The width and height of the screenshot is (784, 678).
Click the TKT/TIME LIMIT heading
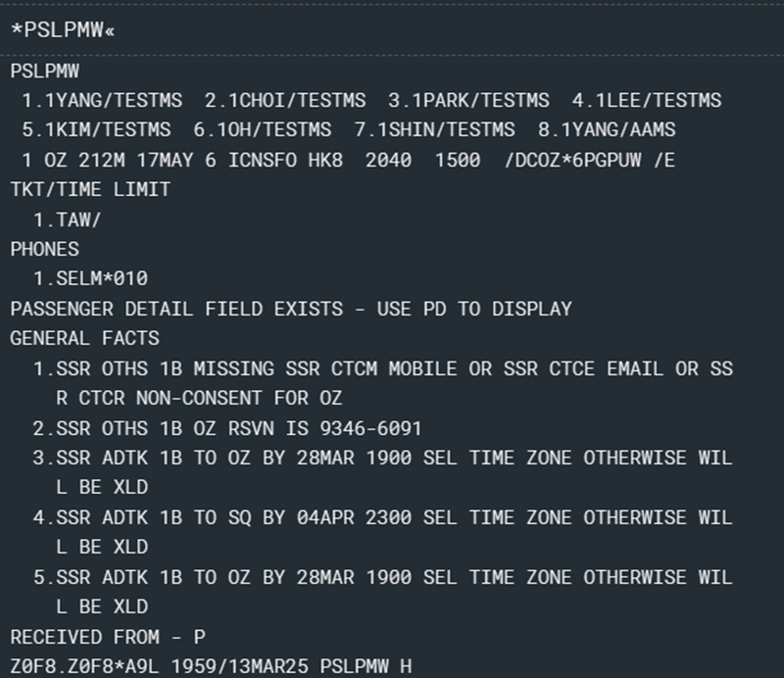click(90, 189)
